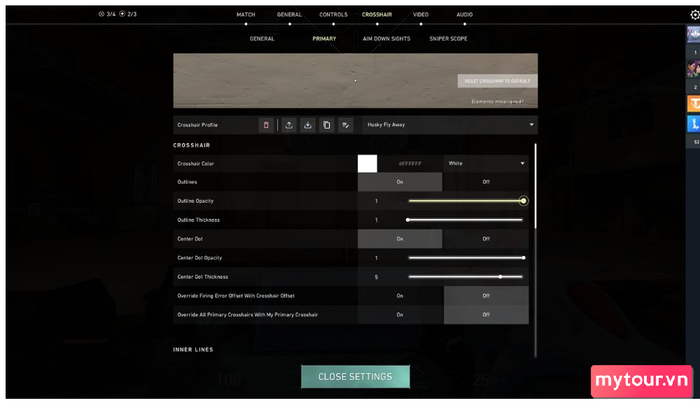700x407 pixels.
Task: Click the rename profile edit icon
Action: [x=346, y=125]
